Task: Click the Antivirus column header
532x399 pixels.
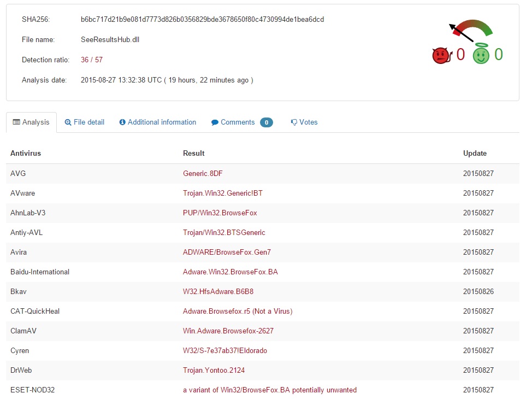Action: tap(26, 153)
